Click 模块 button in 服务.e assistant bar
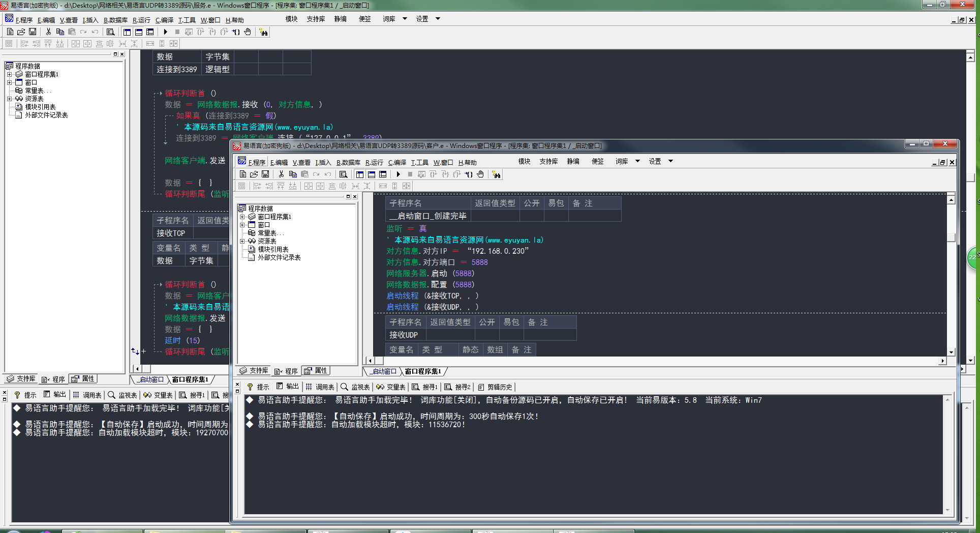Screen dimensions: 980x533 click(x=291, y=19)
